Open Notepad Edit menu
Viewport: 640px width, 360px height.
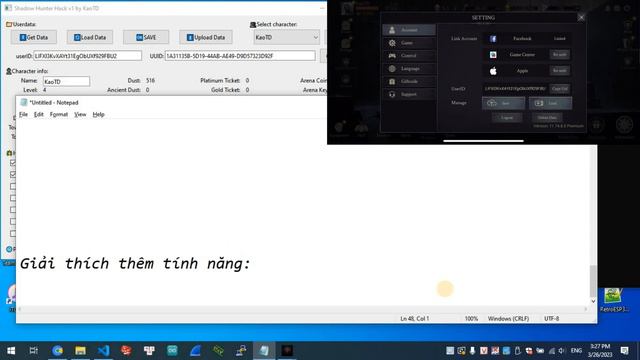[x=38, y=114]
